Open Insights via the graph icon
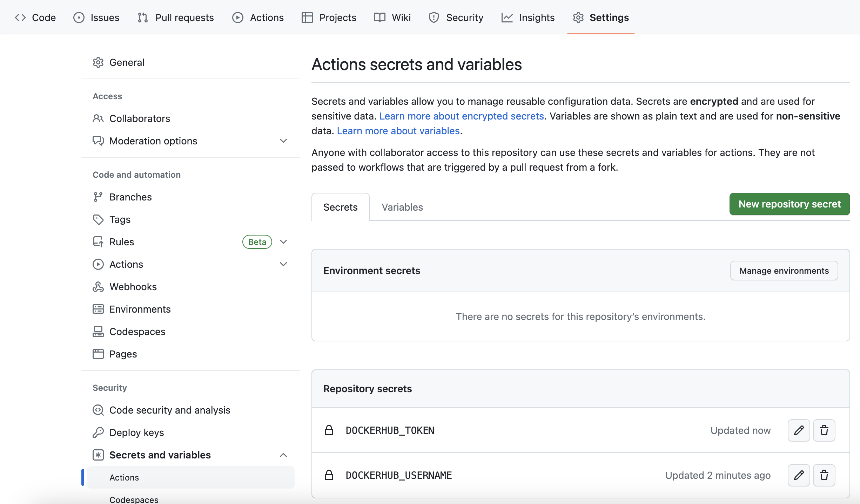This screenshot has width=860, height=504. click(506, 17)
